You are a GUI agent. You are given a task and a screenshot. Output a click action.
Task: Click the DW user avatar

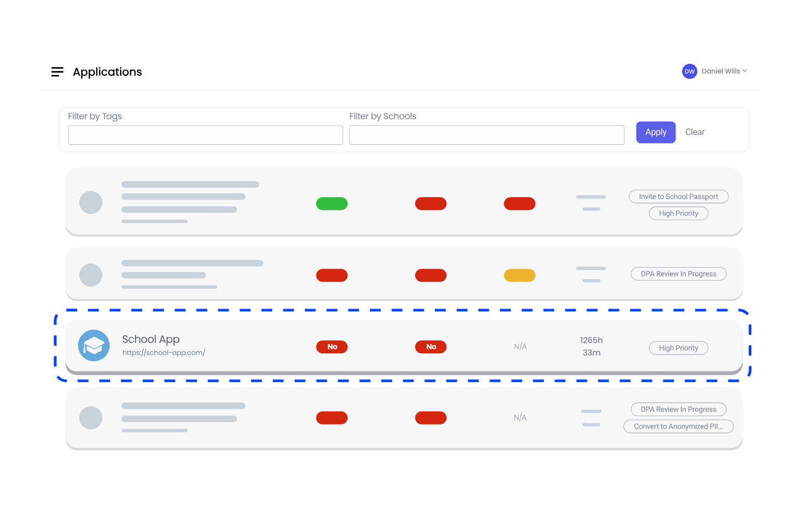pyautogui.click(x=689, y=72)
